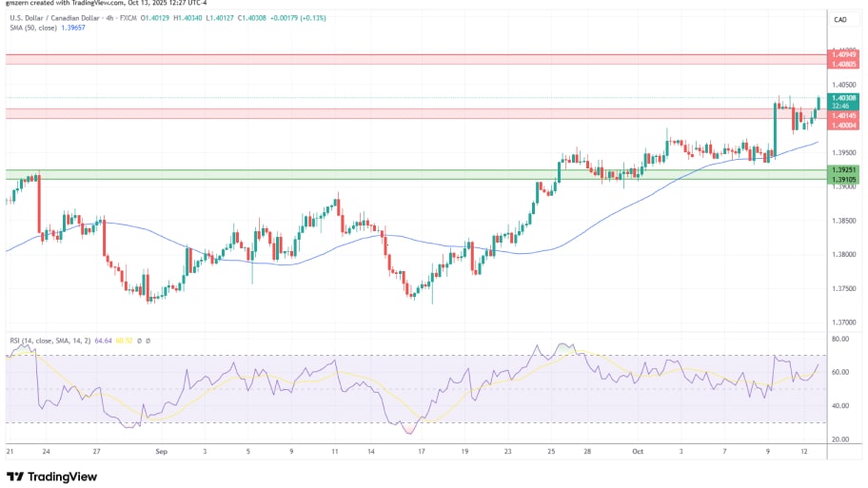Click the Sep label on time axis

point(159,454)
